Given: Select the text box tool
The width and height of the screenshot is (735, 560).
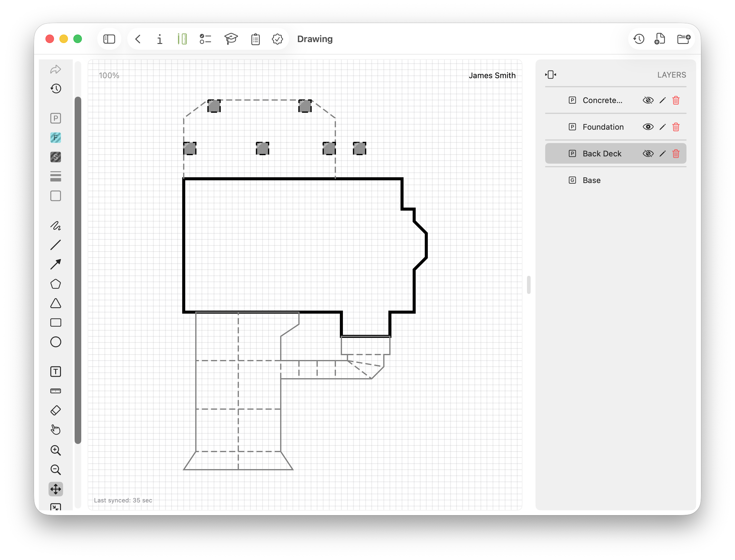Looking at the screenshot, I should (x=56, y=372).
